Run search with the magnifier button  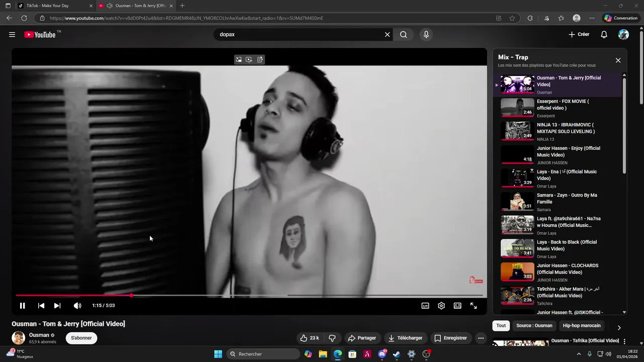[x=404, y=35]
